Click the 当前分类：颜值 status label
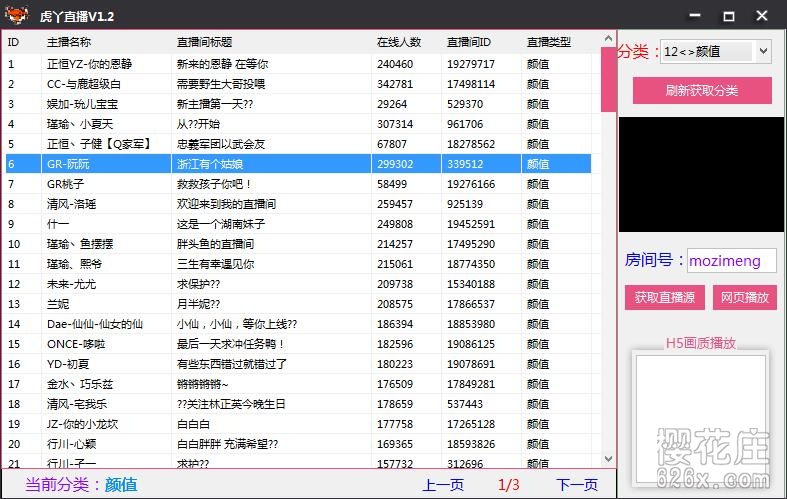The image size is (787, 499). [81, 484]
